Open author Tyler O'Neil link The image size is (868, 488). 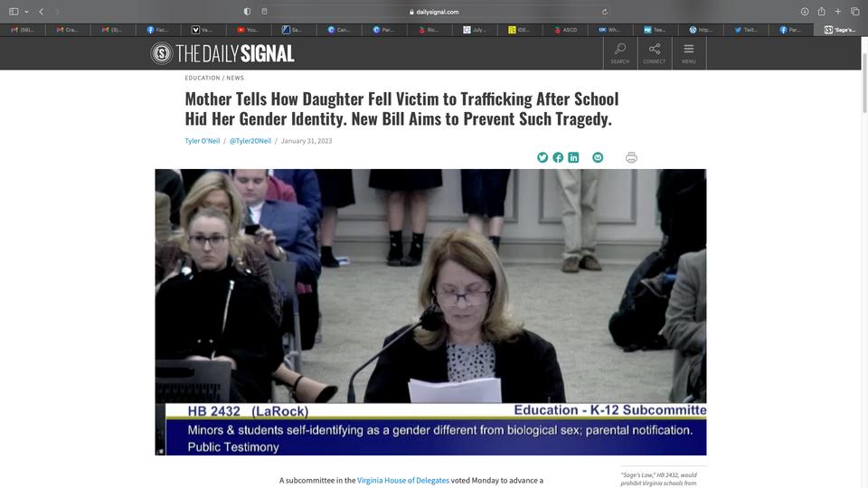point(202,141)
